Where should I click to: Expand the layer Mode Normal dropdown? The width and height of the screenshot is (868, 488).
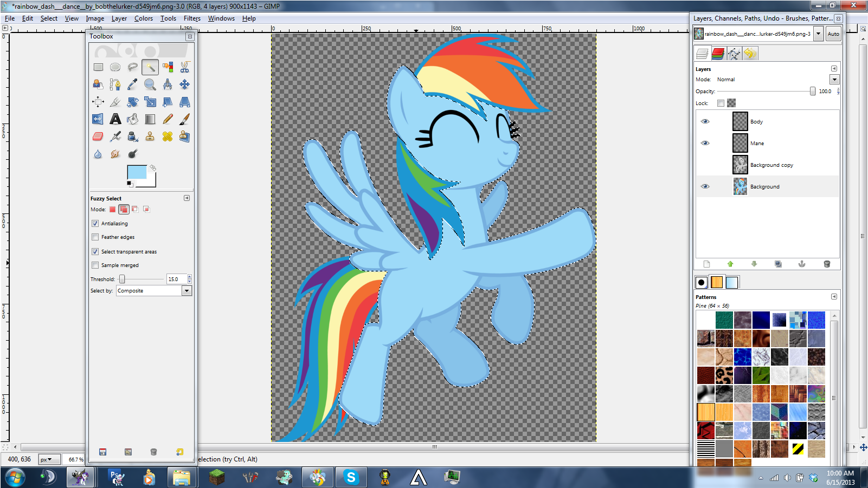834,80
